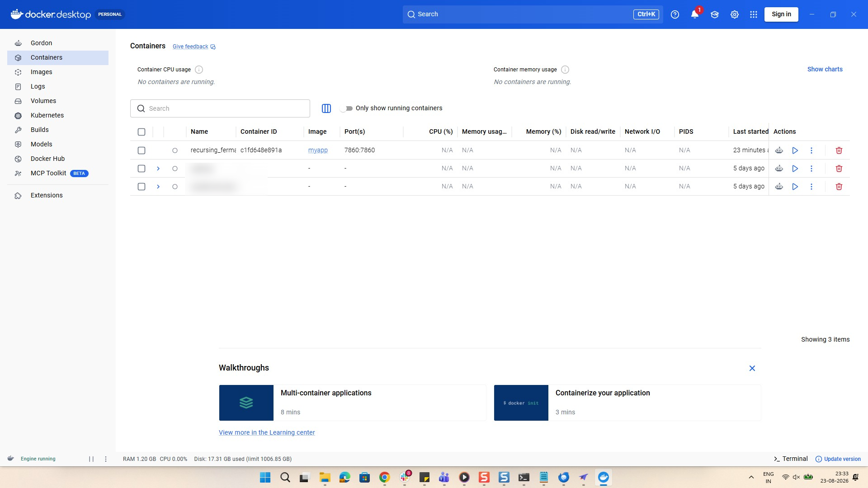Check the second container row checkbox
Screen dimensions: 868x488
tap(142, 169)
